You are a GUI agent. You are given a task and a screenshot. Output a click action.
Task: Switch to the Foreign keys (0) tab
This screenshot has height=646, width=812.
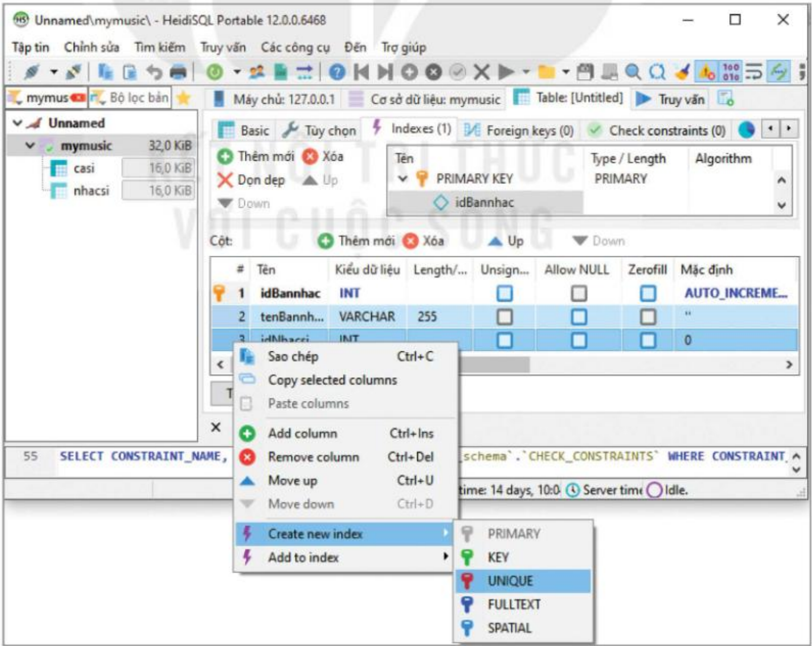tap(519, 130)
